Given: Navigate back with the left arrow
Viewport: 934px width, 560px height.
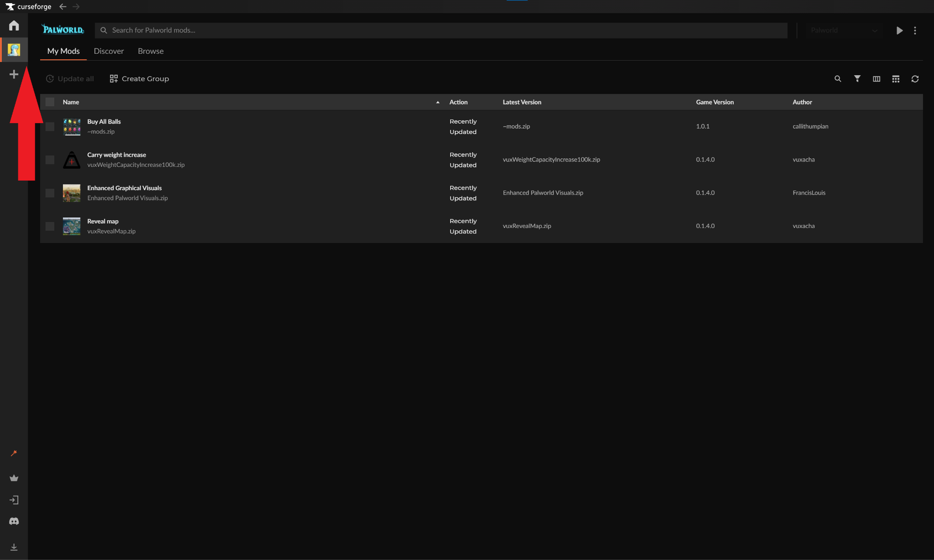Looking at the screenshot, I should [63, 7].
